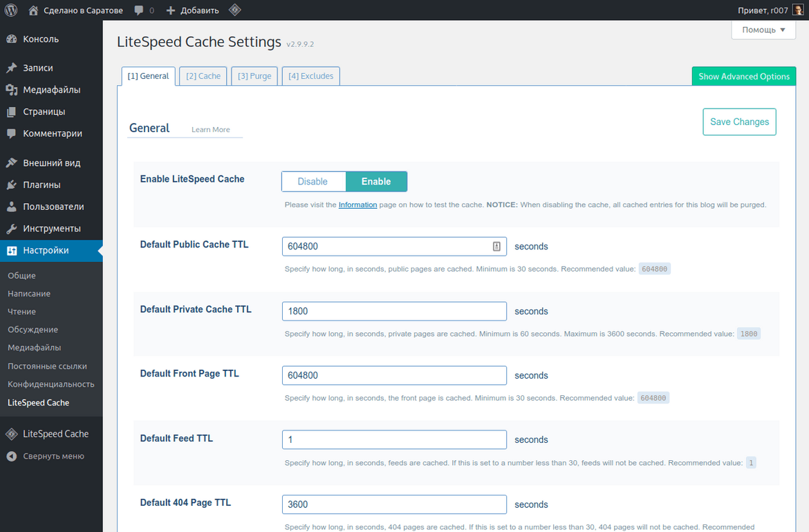Click the Default 404 Page TTL label

(x=186, y=502)
